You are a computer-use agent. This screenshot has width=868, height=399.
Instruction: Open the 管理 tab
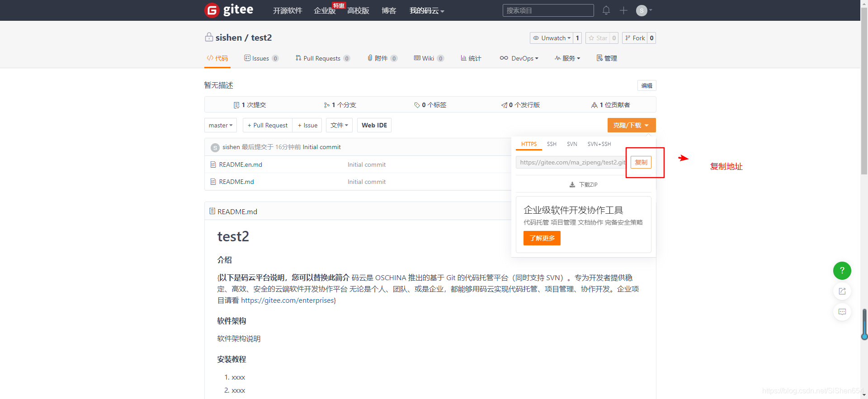(607, 58)
